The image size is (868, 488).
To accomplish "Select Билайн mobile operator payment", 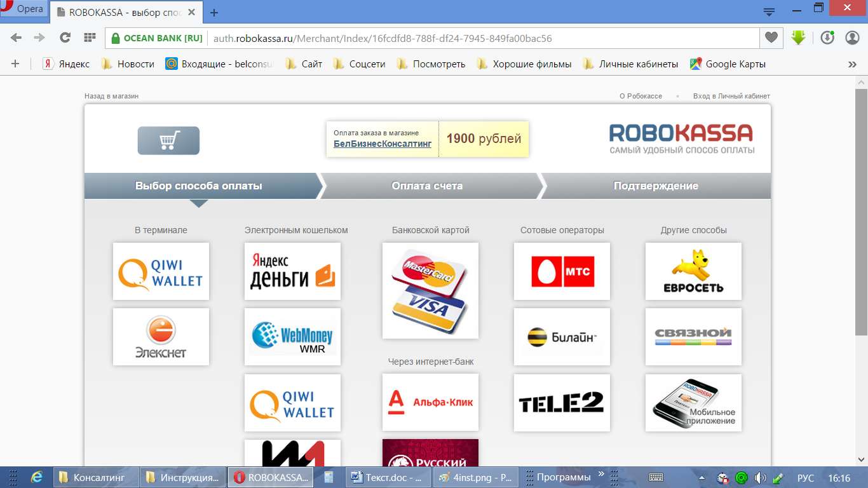I will [562, 337].
